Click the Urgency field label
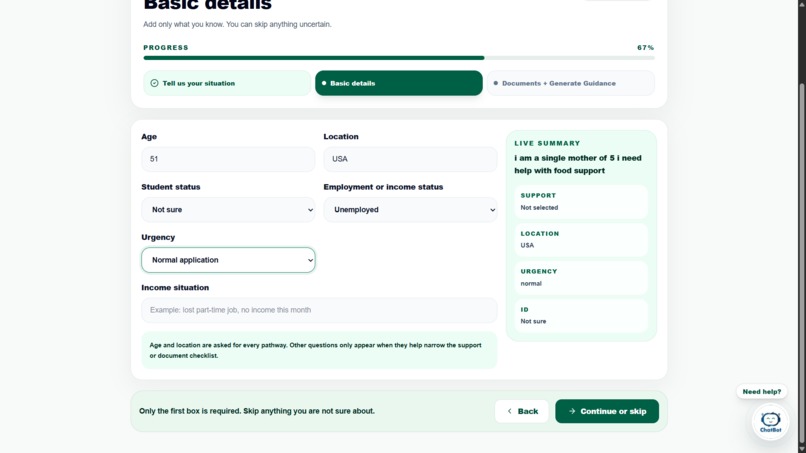This screenshot has height=453, width=806. click(x=158, y=237)
